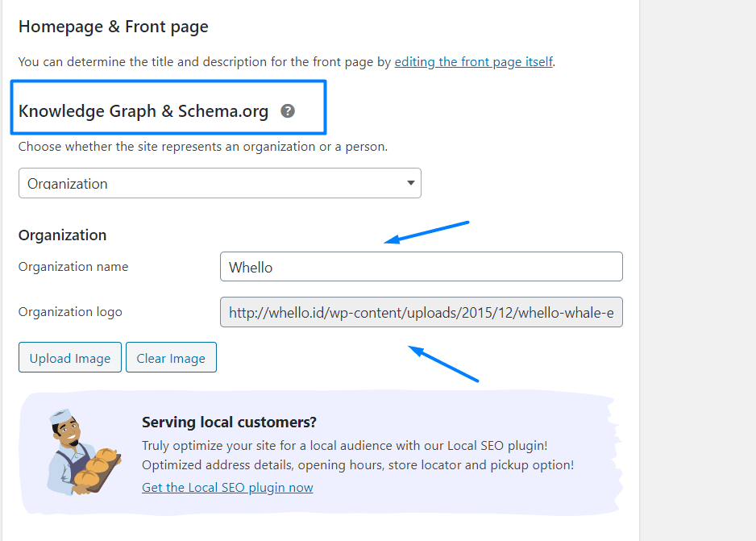Click the 'You can determine the title' sentence

[206, 61]
